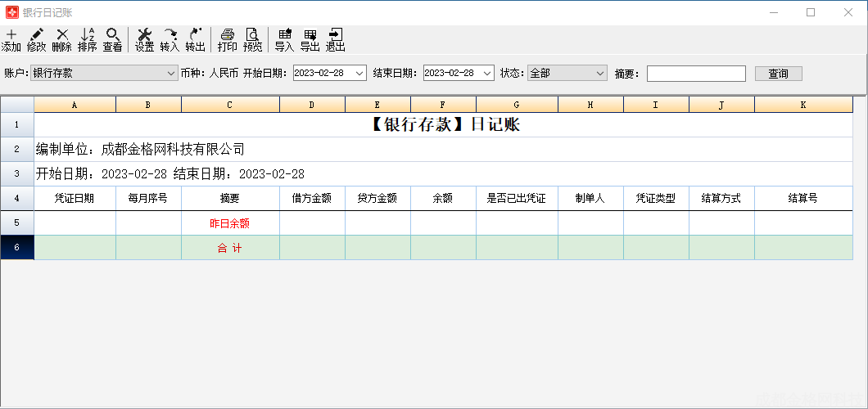Expand the 状态 dropdown showing 全部
This screenshot has width=868, height=409.
[x=567, y=73]
